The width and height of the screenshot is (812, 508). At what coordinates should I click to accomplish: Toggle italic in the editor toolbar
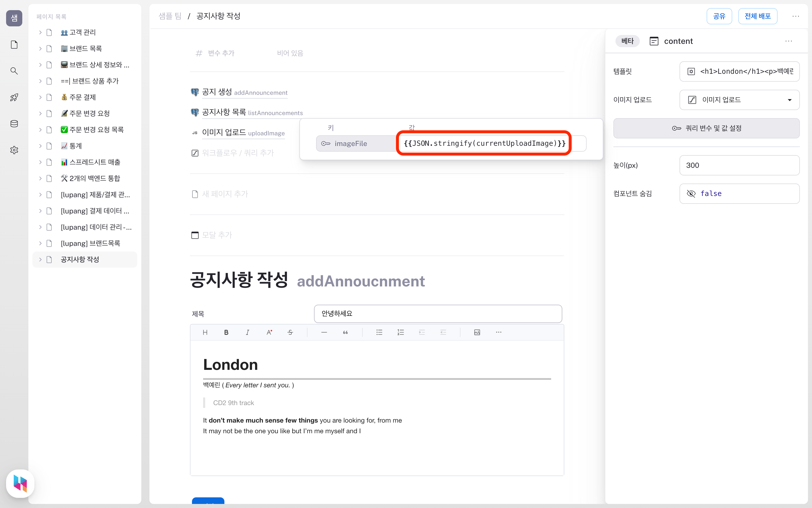pos(247,332)
